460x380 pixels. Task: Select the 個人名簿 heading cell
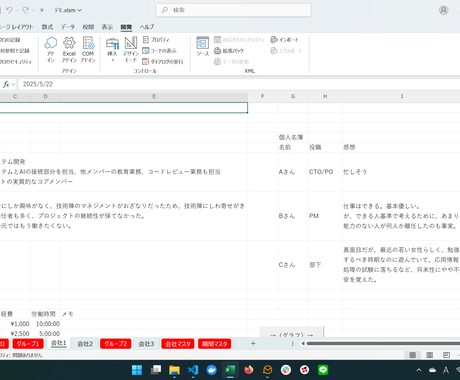(x=293, y=137)
